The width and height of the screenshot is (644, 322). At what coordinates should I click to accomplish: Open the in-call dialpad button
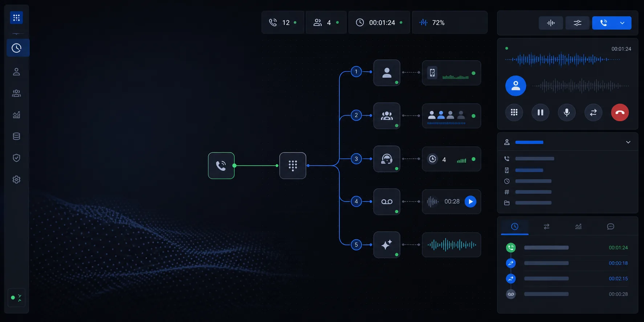(x=514, y=113)
